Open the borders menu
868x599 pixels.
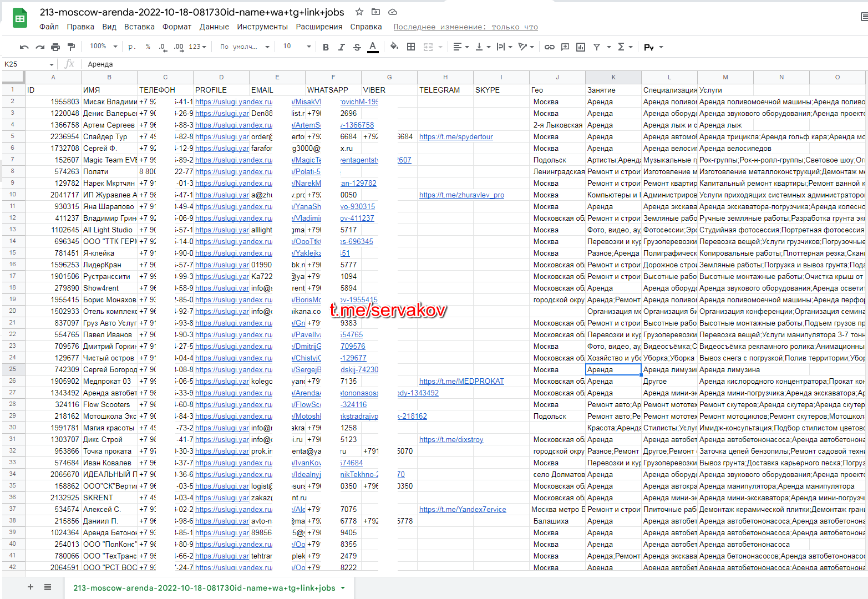[x=411, y=47]
